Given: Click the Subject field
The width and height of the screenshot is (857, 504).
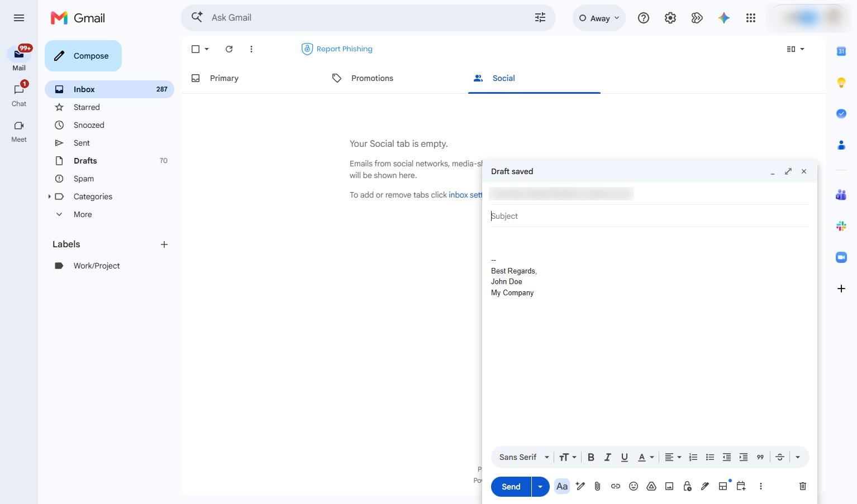Looking at the screenshot, I should coord(649,216).
